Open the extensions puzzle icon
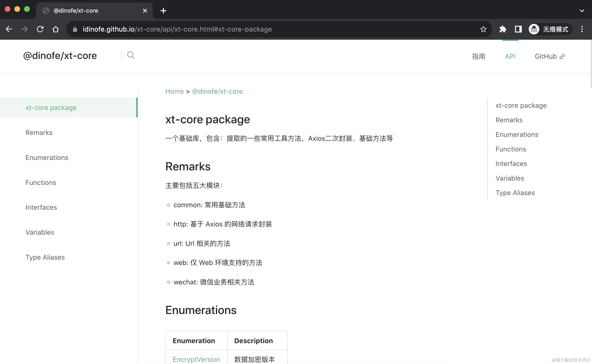 pos(503,29)
